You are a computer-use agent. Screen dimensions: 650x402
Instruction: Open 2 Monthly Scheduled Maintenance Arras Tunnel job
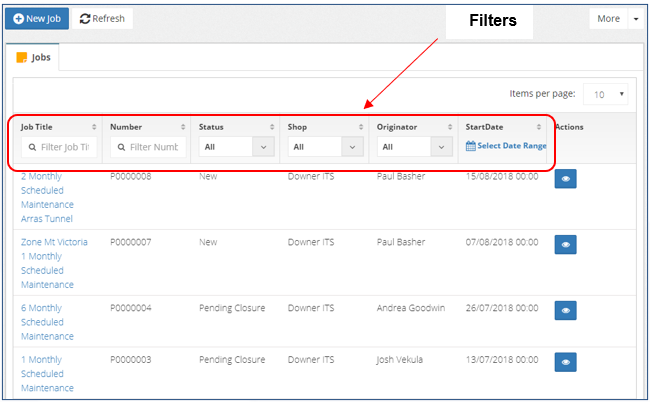tap(47, 197)
